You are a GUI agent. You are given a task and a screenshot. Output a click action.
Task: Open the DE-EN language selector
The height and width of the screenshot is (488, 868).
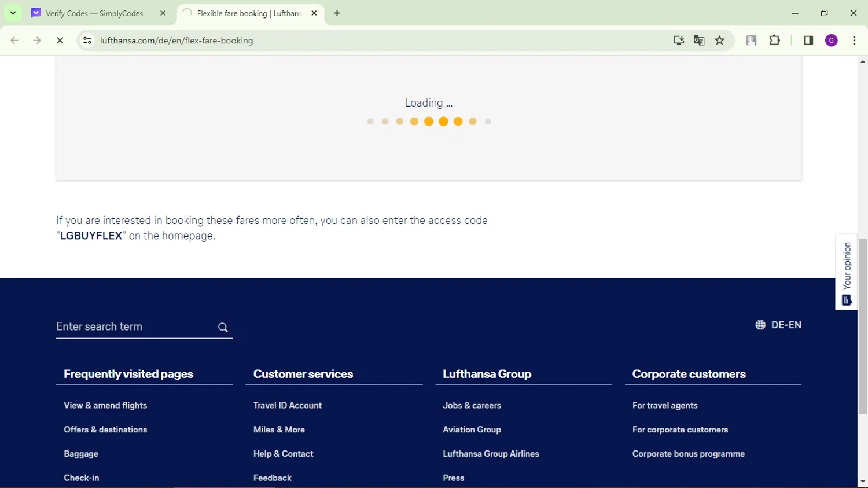[778, 325]
